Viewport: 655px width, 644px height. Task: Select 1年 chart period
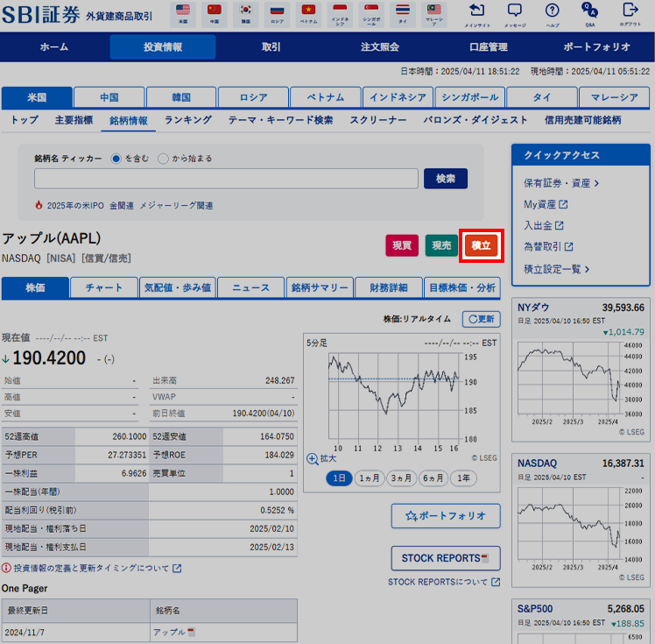[x=463, y=478]
